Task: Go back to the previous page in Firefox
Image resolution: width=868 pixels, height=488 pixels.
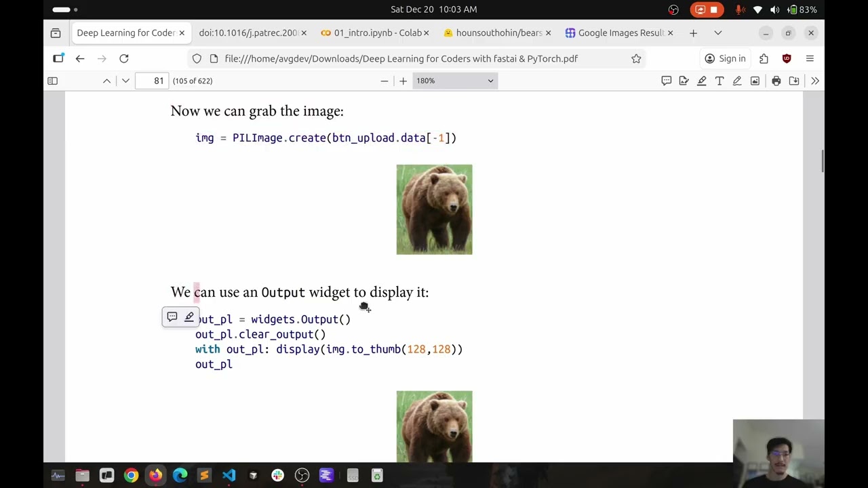Action: tap(80, 58)
